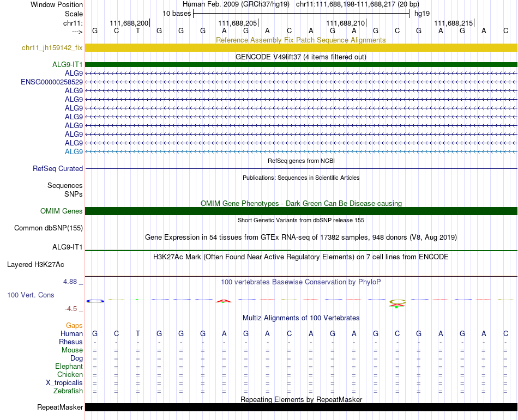Open the Reference Assembly Fix Patch track title
The width and height of the screenshot is (518, 420).
(300, 40)
